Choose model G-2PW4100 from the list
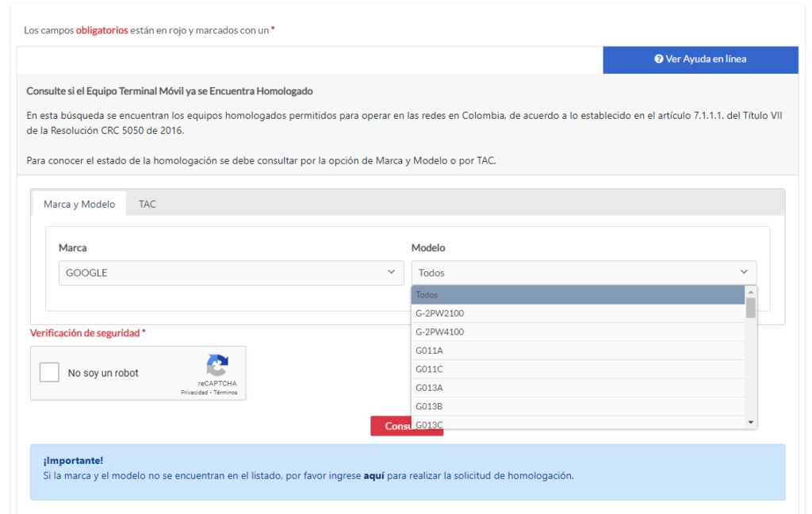The image size is (812, 514). click(578, 332)
